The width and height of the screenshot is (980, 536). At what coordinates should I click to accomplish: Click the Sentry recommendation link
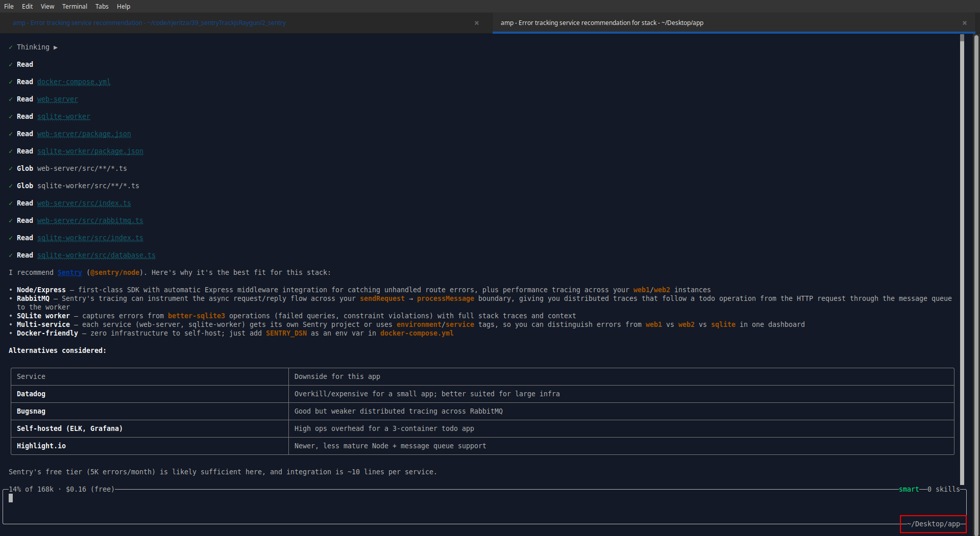[69, 272]
